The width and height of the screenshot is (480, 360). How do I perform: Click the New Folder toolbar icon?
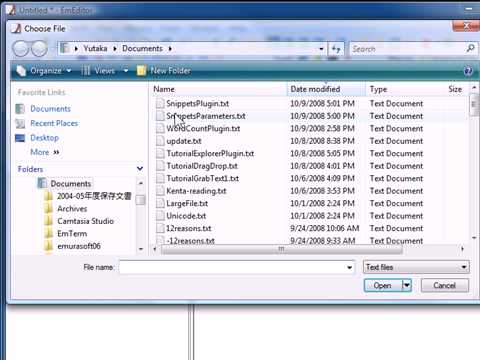(x=141, y=71)
